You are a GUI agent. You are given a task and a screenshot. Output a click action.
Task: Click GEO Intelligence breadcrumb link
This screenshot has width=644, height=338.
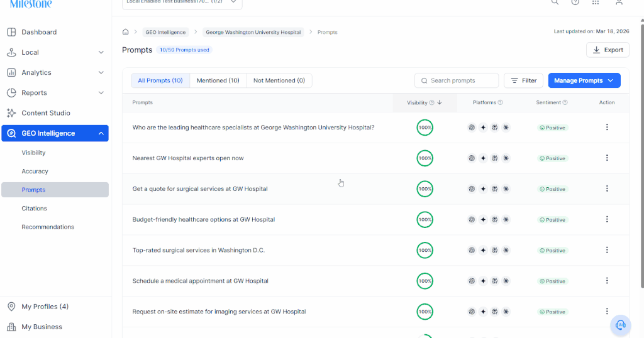(165, 32)
